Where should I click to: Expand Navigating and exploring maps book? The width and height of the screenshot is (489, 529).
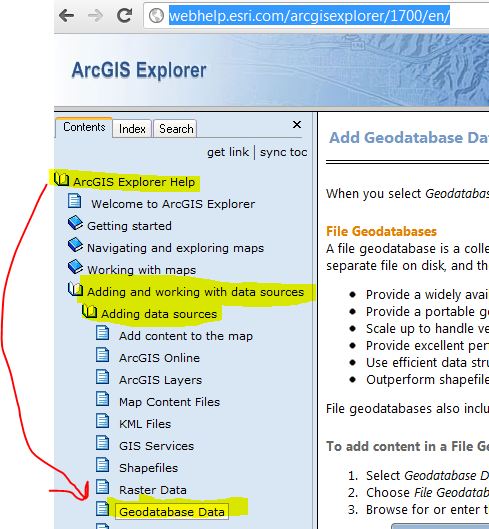click(x=75, y=245)
